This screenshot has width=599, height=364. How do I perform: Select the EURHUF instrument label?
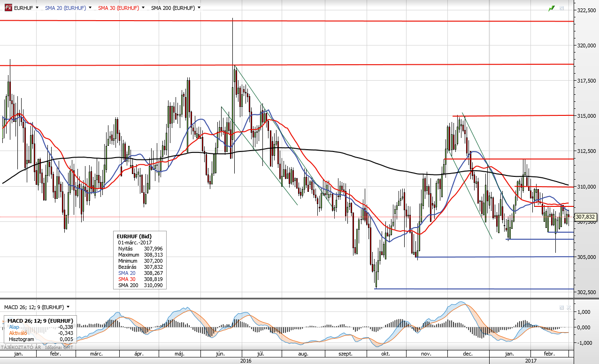pyautogui.click(x=23, y=8)
